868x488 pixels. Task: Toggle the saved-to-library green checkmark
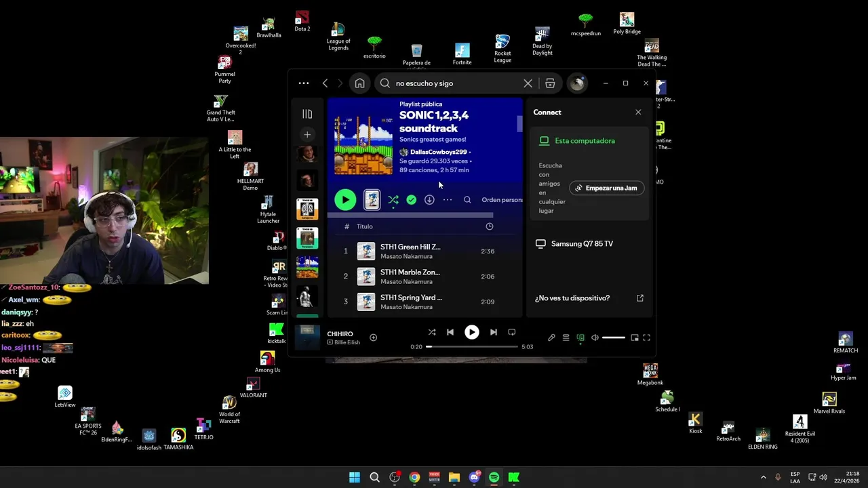tap(412, 200)
